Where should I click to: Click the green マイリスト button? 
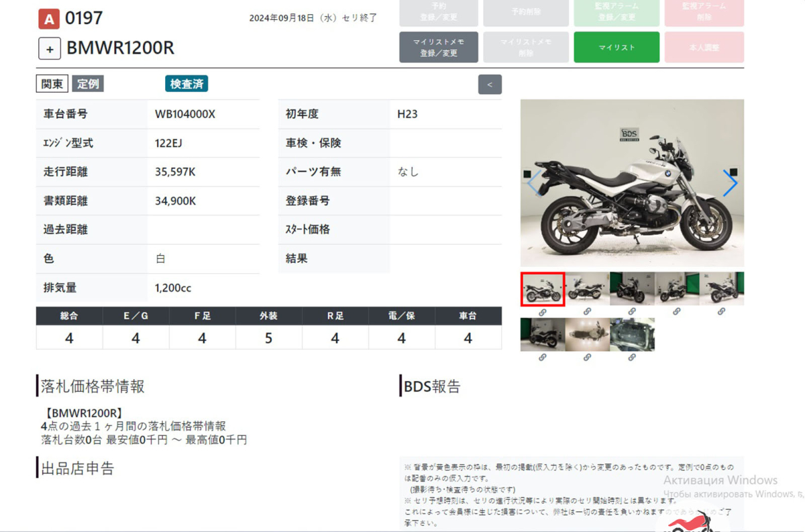[x=616, y=47]
